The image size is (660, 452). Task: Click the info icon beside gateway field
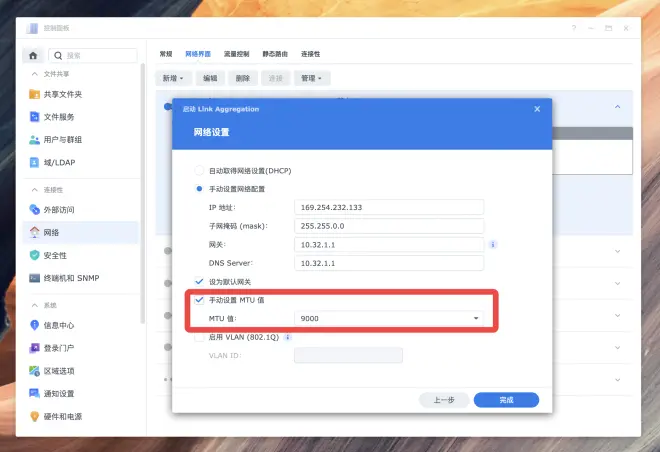[x=493, y=245]
